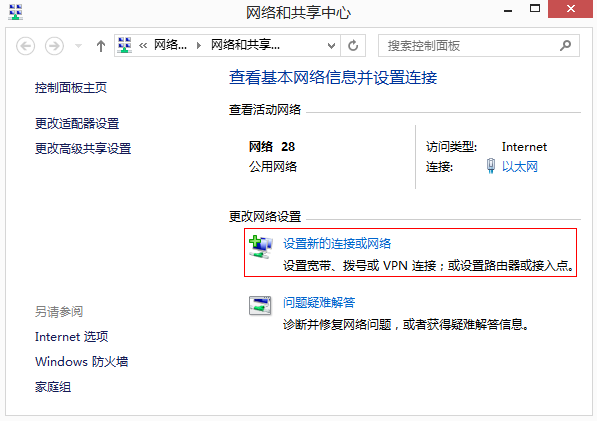Refresh the address bar location

[x=353, y=46]
